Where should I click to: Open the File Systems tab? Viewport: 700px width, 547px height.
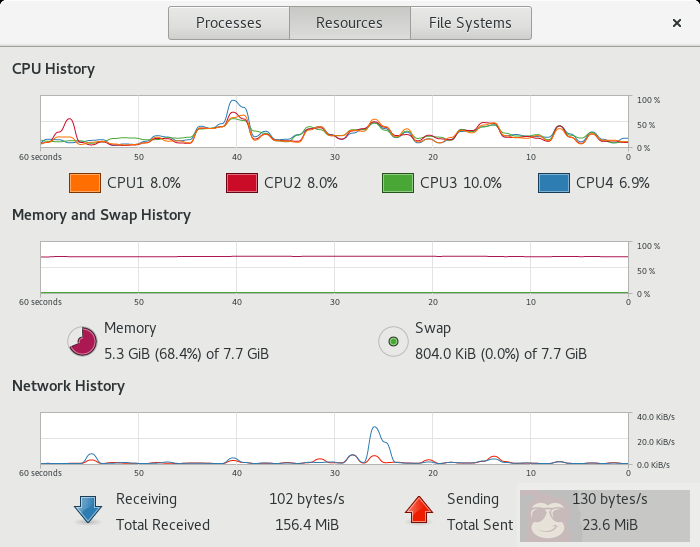[x=470, y=23]
